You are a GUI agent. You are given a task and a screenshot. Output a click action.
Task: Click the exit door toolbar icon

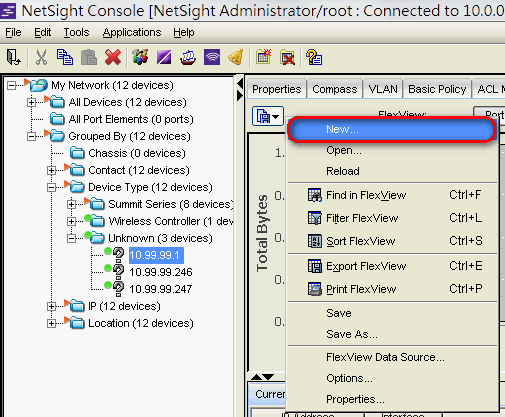pyautogui.click(x=13, y=57)
